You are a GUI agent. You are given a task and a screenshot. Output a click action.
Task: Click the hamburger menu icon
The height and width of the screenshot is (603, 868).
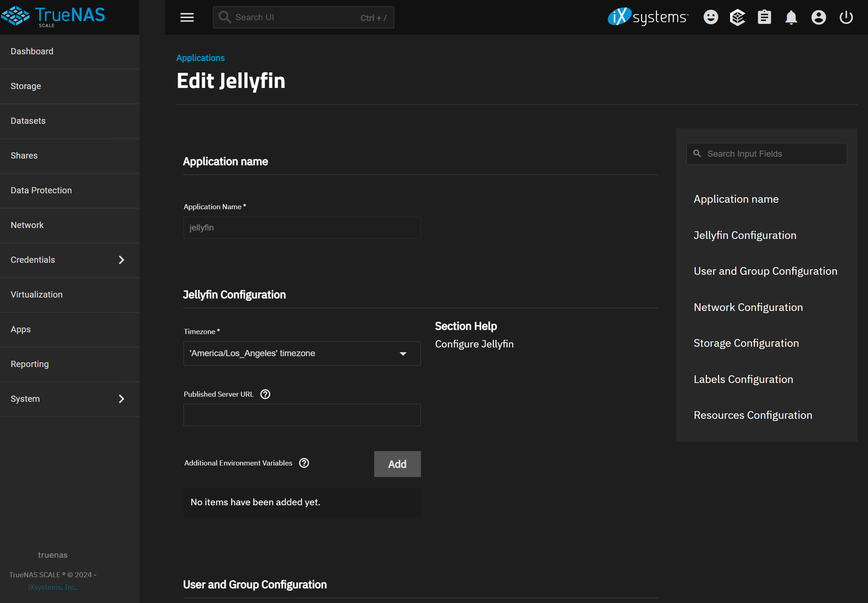[x=187, y=17]
